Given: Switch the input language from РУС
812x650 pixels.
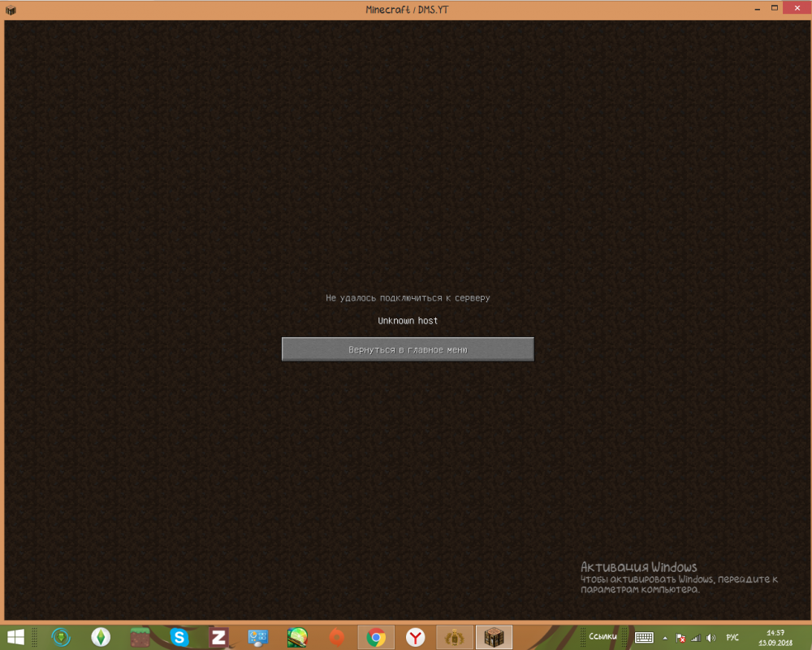Looking at the screenshot, I should coord(732,638).
